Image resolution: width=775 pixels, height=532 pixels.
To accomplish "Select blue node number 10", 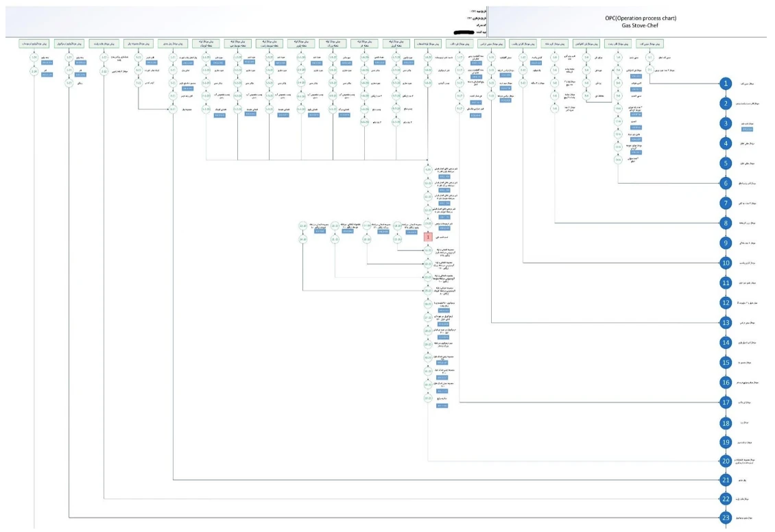I will click(x=726, y=263).
